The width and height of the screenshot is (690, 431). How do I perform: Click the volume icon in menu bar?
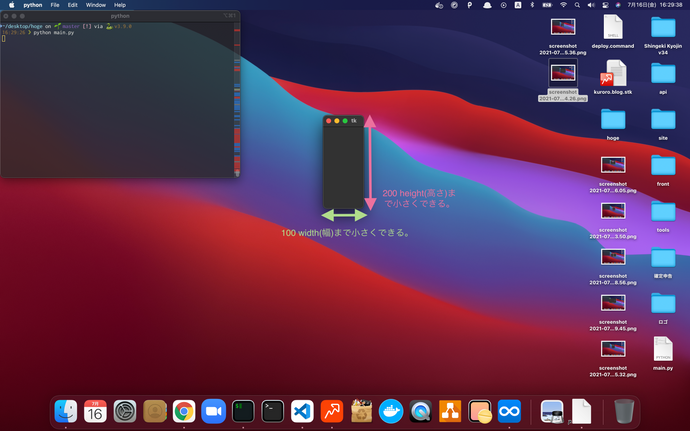[591, 5]
